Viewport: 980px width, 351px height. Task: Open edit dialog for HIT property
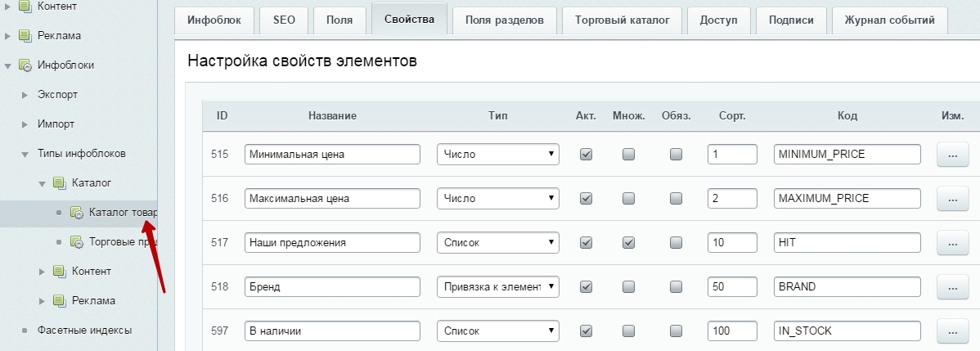click(952, 243)
